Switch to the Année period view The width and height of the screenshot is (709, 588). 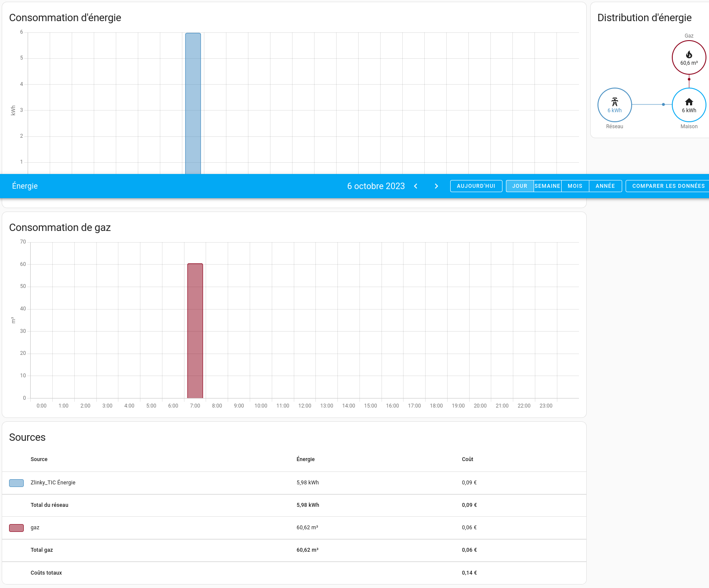605,186
